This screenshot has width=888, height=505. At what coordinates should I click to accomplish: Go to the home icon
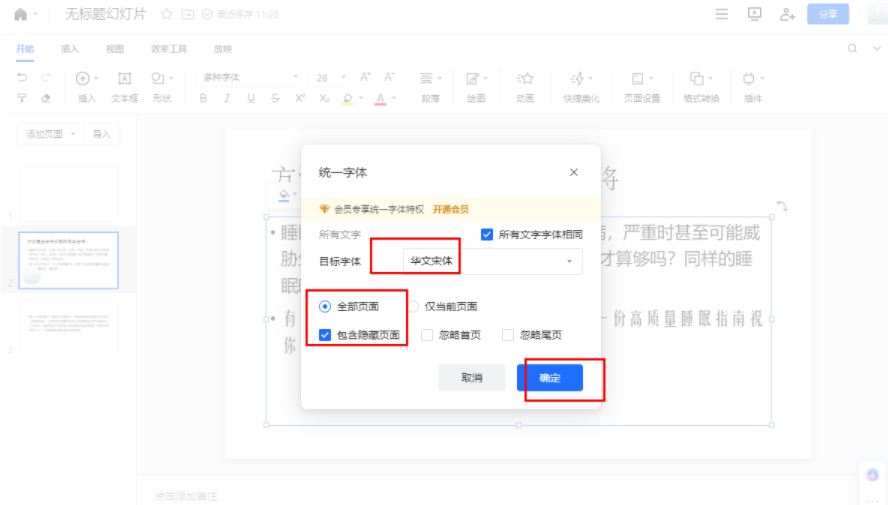pos(20,14)
